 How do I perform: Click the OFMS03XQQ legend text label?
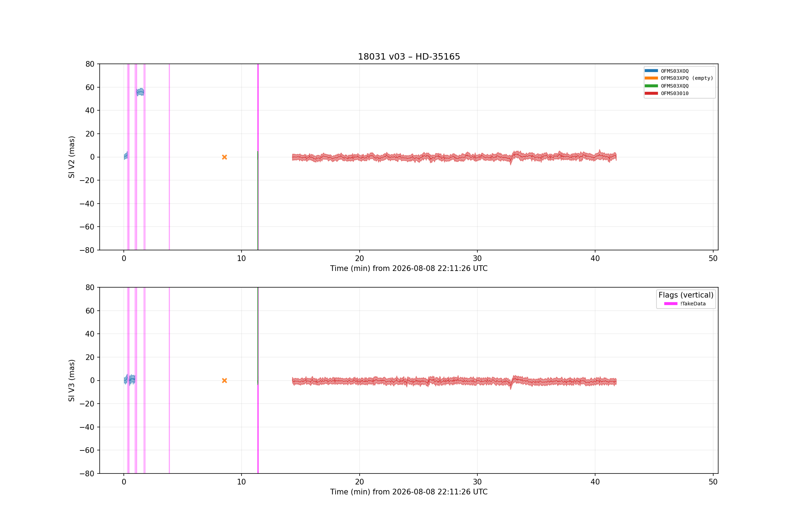click(x=675, y=86)
